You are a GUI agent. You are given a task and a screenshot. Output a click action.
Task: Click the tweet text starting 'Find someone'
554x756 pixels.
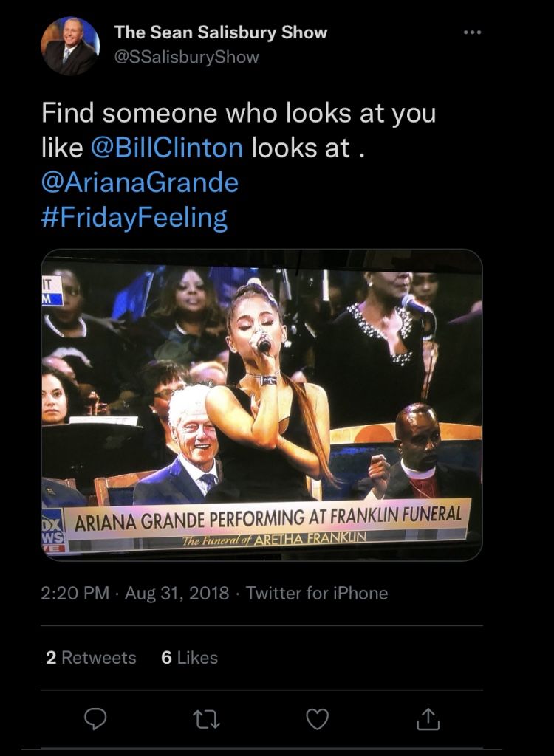pos(238,114)
